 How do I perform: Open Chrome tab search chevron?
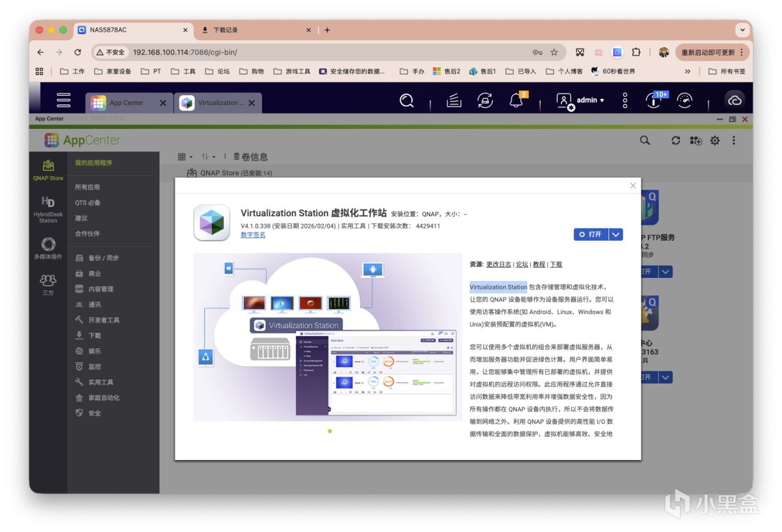[x=743, y=29]
